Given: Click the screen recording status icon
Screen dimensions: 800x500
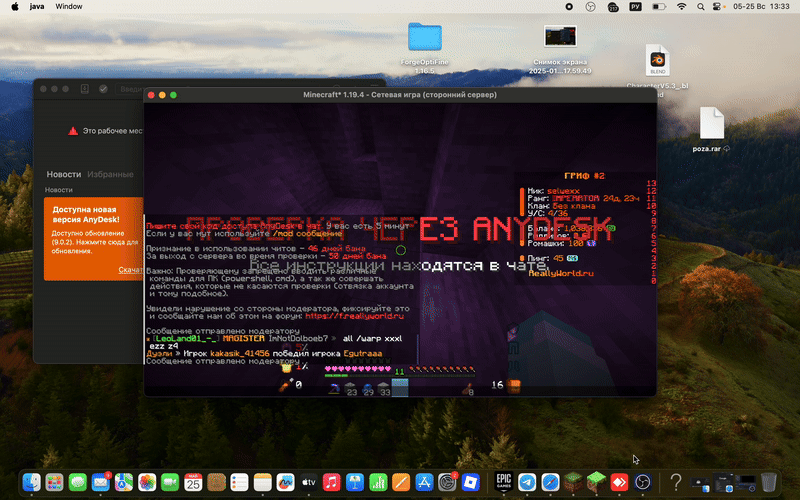Looking at the screenshot, I should coord(569,7).
